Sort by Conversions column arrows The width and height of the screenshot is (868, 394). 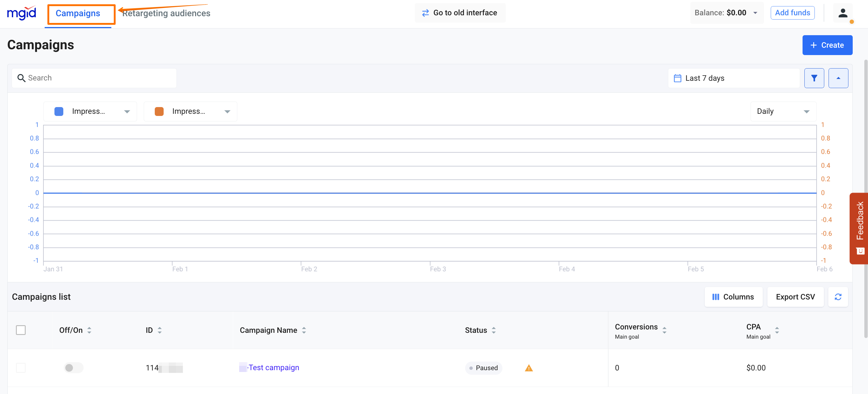(664, 330)
